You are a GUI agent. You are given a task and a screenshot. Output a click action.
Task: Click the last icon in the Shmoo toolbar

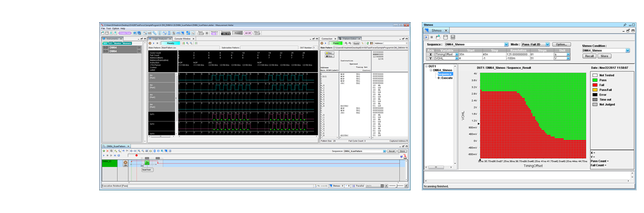453,37
